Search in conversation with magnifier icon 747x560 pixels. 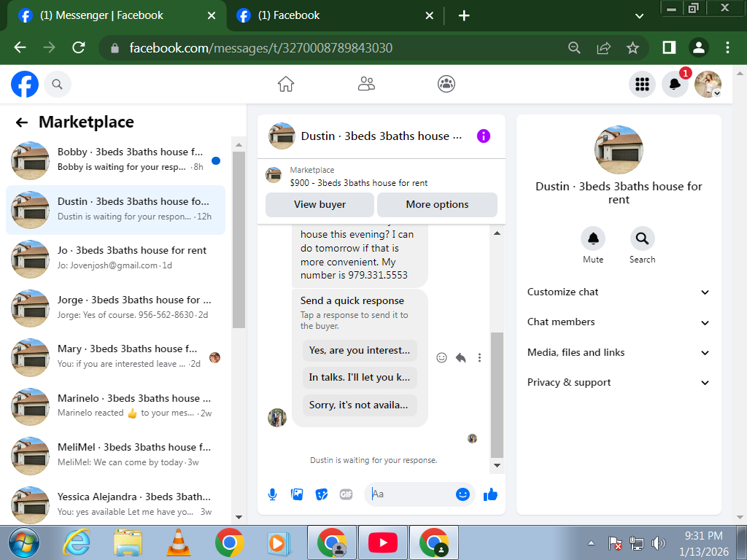(x=642, y=238)
